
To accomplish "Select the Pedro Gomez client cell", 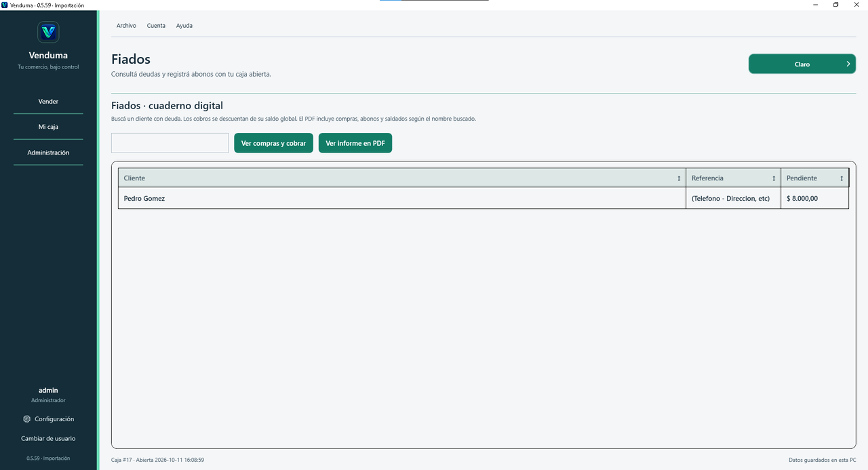I will (402, 198).
